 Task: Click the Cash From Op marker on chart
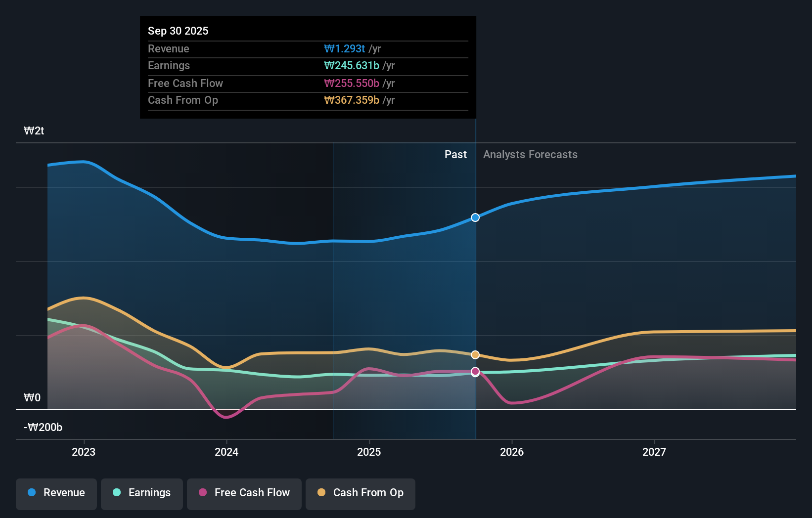[x=475, y=354]
